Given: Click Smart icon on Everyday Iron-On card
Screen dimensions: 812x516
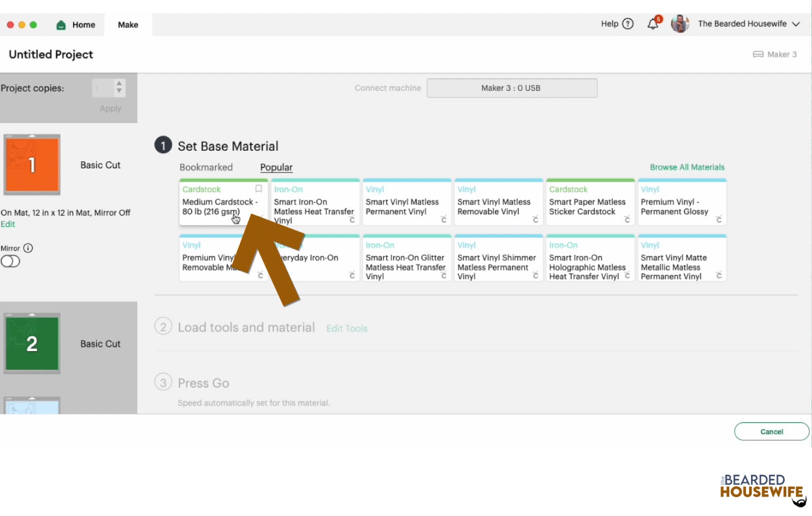Looking at the screenshot, I should (352, 275).
